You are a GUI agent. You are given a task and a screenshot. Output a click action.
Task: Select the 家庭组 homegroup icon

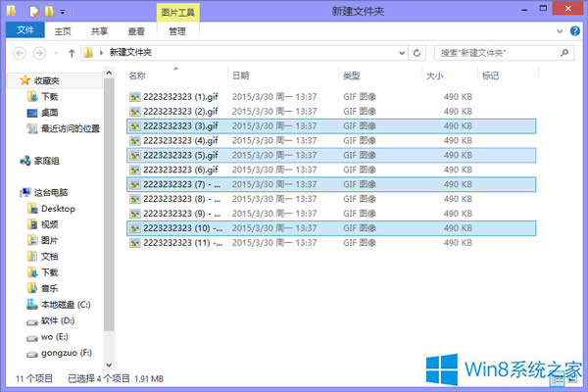(26, 160)
